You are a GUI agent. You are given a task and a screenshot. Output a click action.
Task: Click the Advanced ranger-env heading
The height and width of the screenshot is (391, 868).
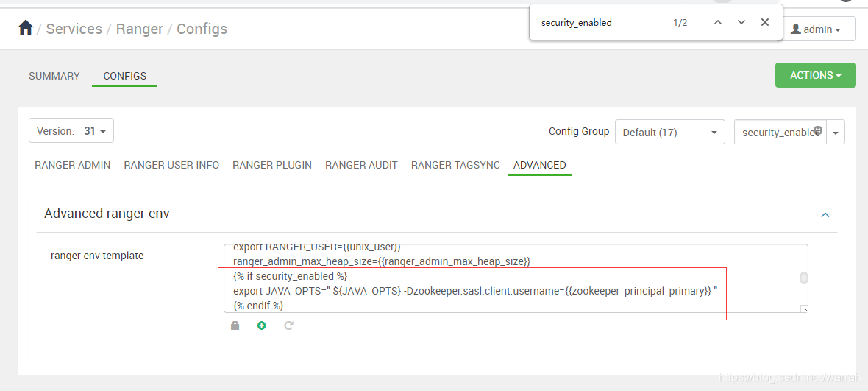click(107, 214)
